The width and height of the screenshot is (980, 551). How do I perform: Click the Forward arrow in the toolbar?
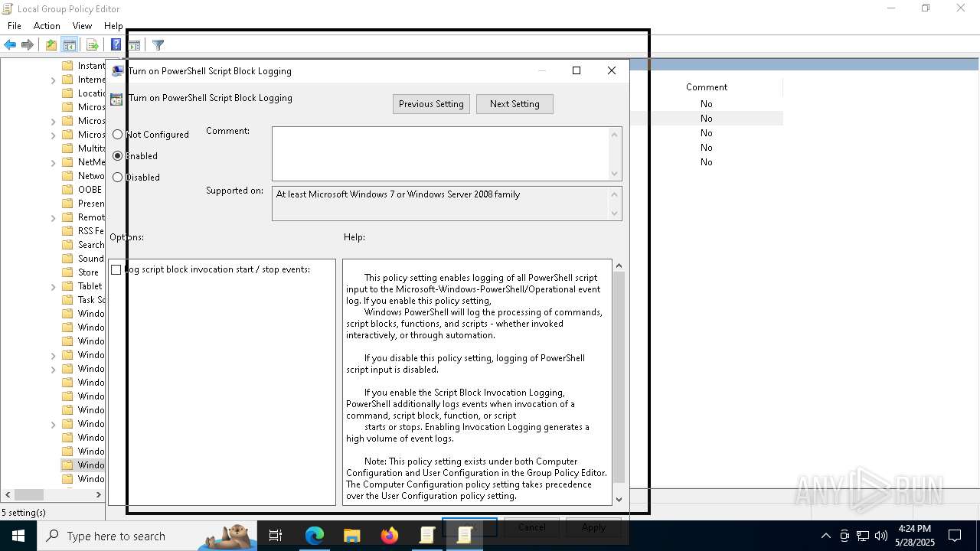28,45
